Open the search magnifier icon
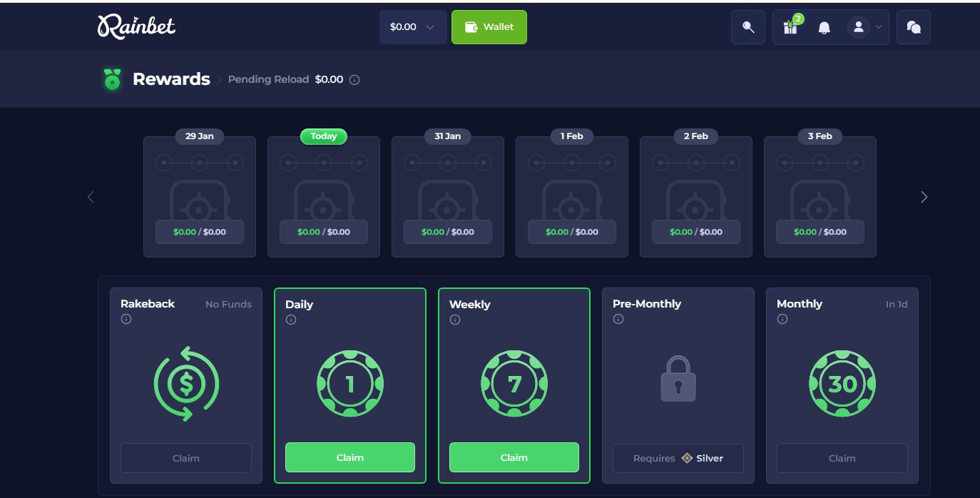Viewport: 980px width, 498px height. 747,27
